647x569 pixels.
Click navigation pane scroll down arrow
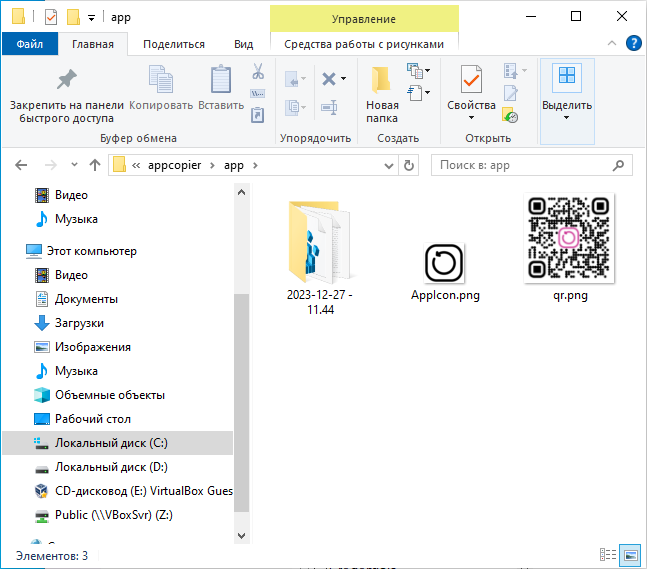point(241,536)
